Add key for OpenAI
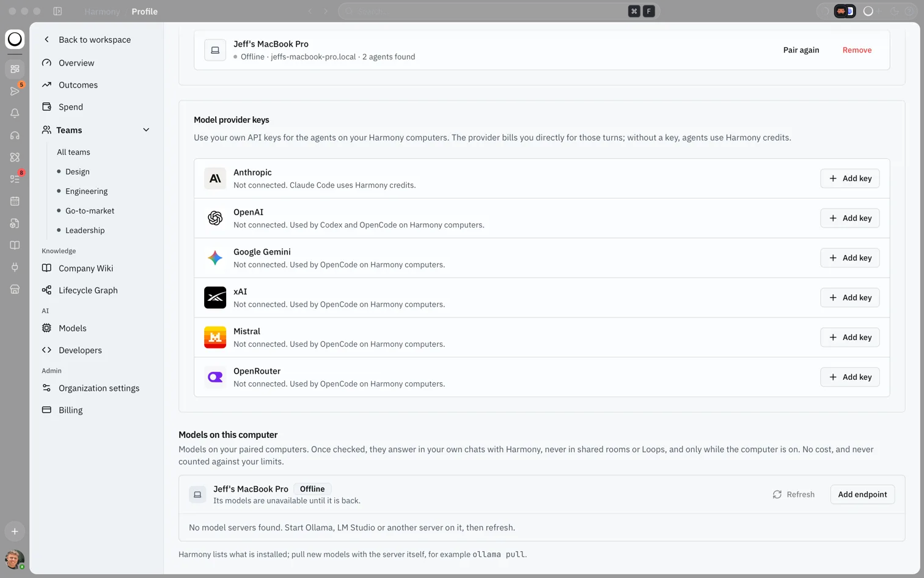The width and height of the screenshot is (924, 578). pyautogui.click(x=850, y=218)
